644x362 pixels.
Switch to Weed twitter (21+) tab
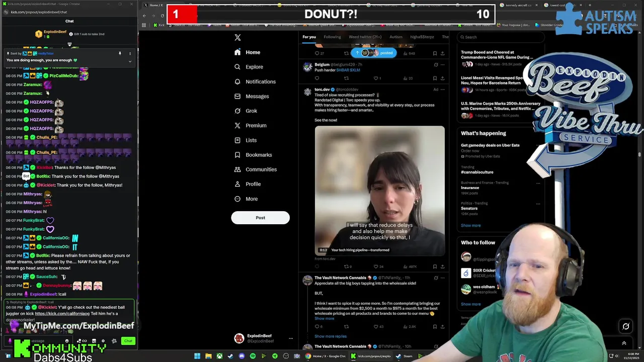point(365,37)
